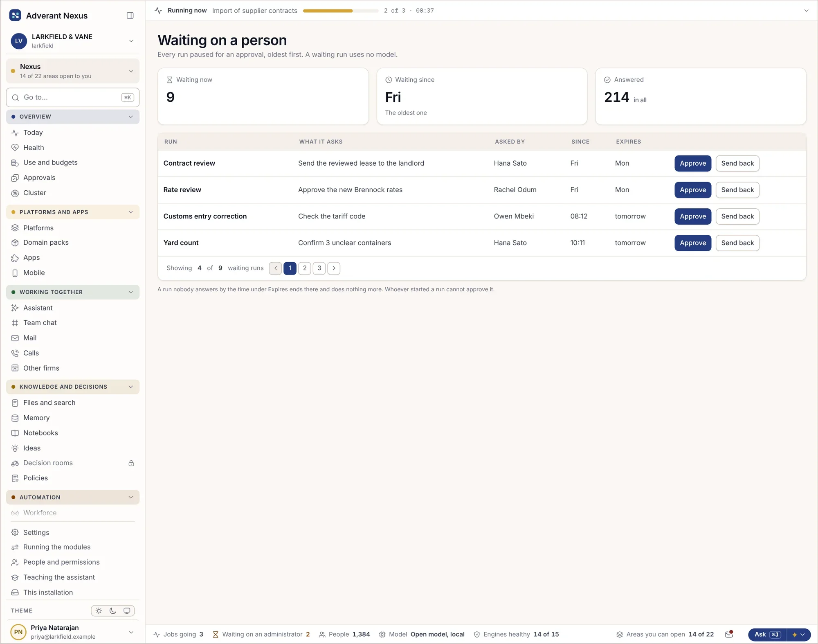Open Mobile in the sidebar
Screen dimensions: 818x644
tap(72, 273)
